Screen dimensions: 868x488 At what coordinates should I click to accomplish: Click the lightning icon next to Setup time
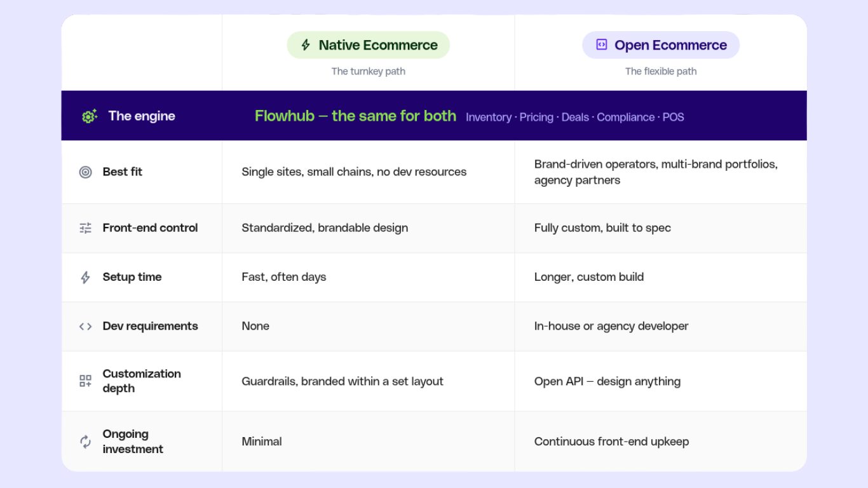(x=85, y=278)
